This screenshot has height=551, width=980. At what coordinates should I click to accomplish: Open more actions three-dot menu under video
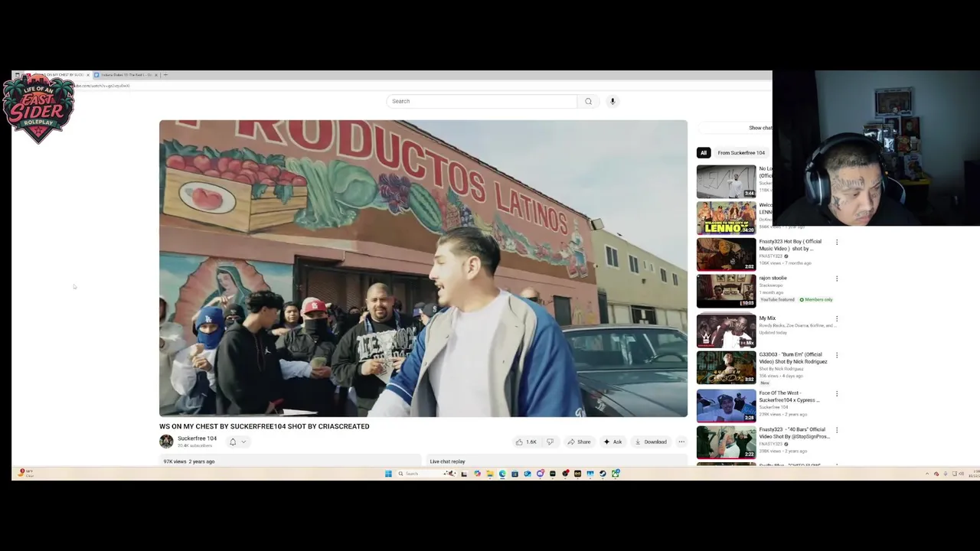(x=681, y=442)
